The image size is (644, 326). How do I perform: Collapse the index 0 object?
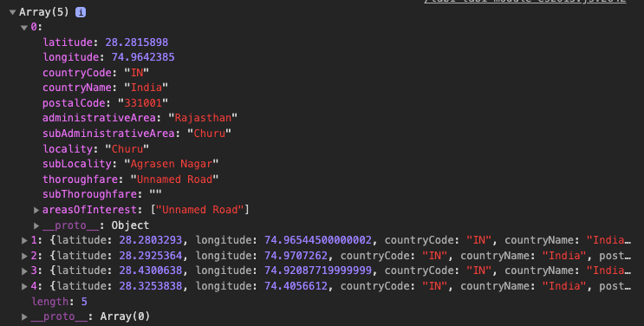coord(24,28)
